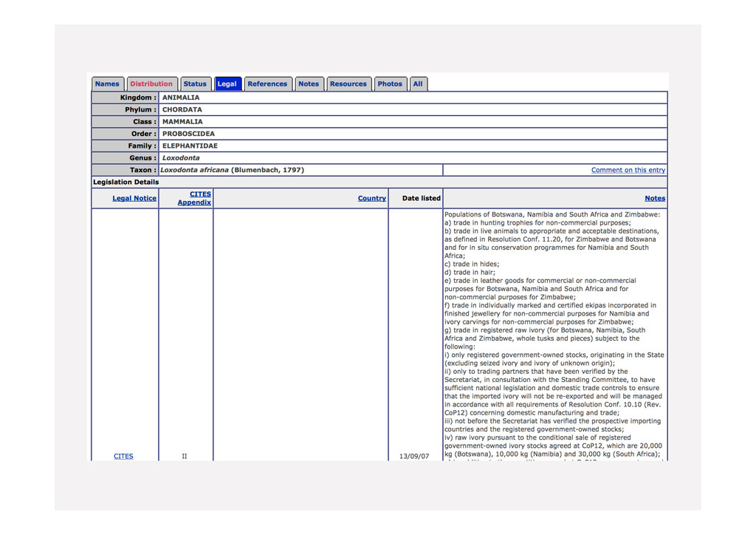Go to the References tab
Screen dimensions: 756x535
[267, 84]
